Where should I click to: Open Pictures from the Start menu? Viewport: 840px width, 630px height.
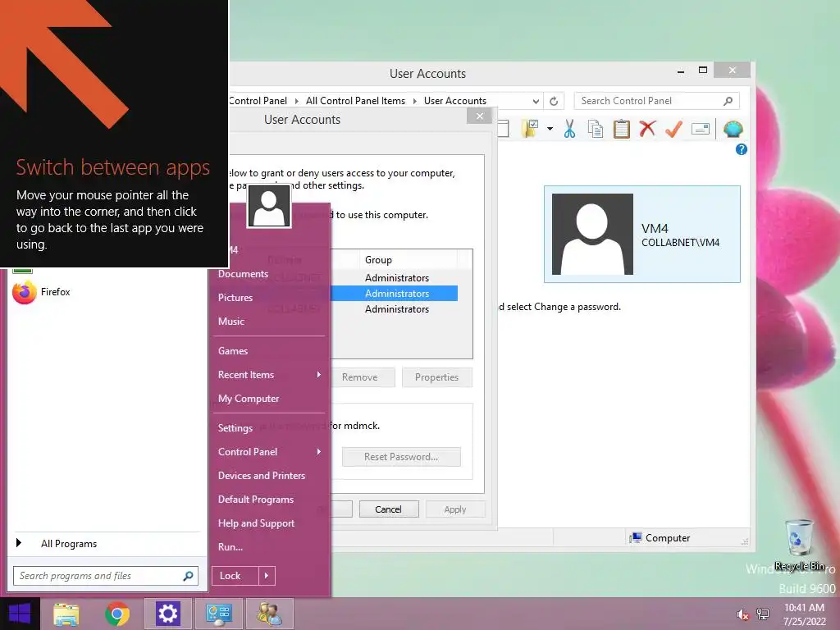[235, 297]
